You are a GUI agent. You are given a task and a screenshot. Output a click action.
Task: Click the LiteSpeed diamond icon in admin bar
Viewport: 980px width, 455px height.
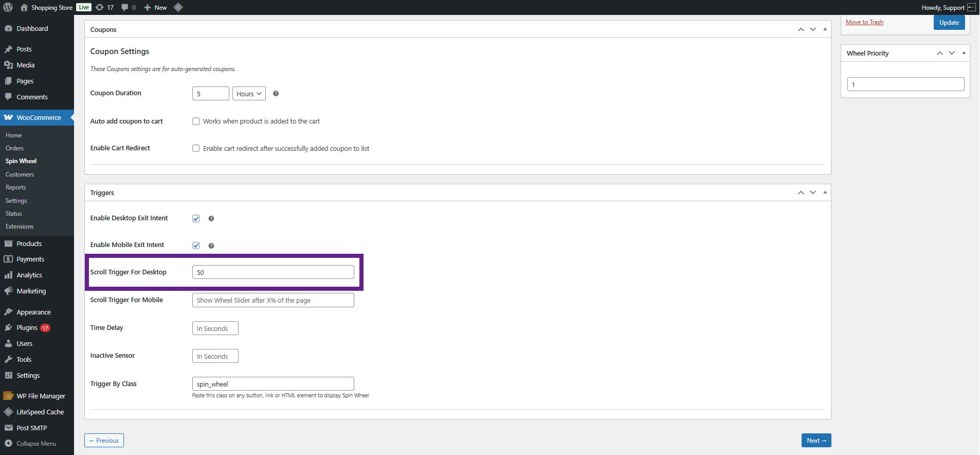178,7
